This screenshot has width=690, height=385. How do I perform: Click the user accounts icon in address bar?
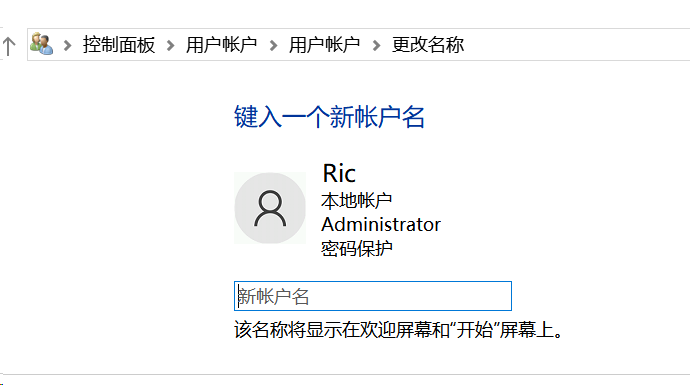click(41, 44)
